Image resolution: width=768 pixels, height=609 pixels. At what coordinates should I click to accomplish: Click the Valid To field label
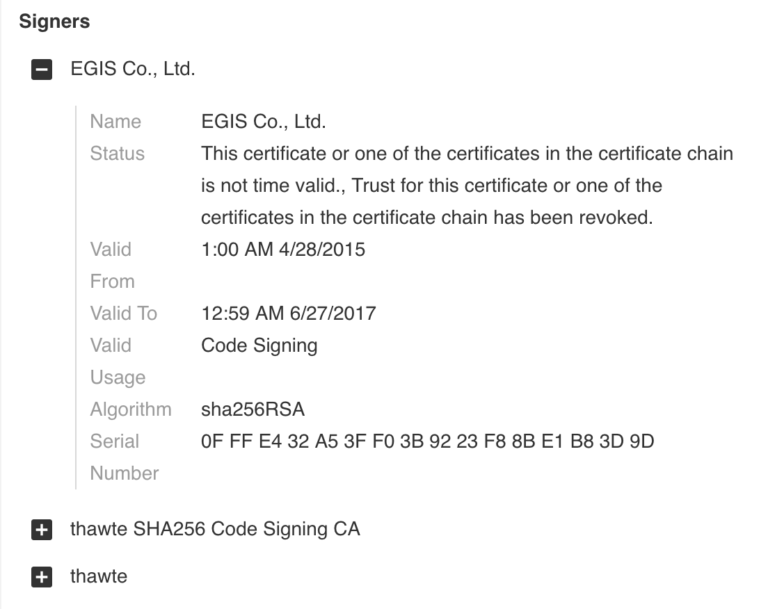coord(123,313)
